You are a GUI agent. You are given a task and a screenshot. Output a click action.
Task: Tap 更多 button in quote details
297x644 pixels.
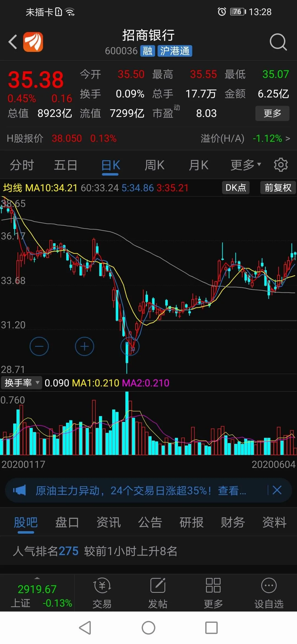point(272,113)
